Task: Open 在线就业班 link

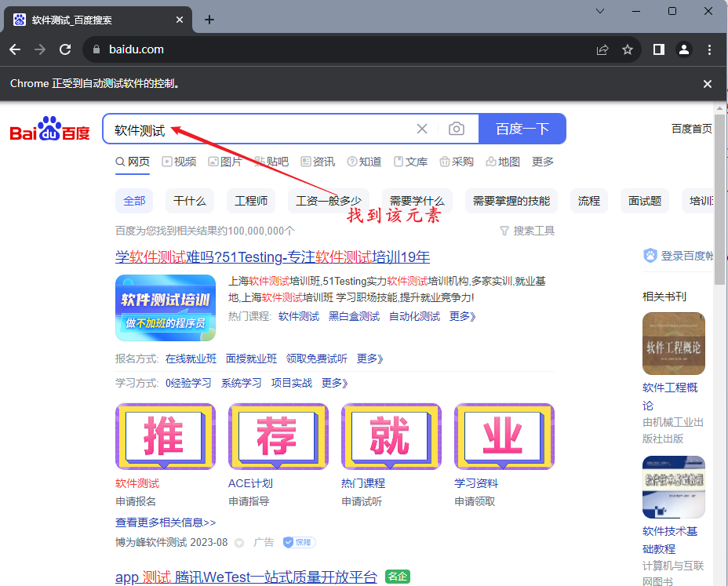Action: pos(191,359)
